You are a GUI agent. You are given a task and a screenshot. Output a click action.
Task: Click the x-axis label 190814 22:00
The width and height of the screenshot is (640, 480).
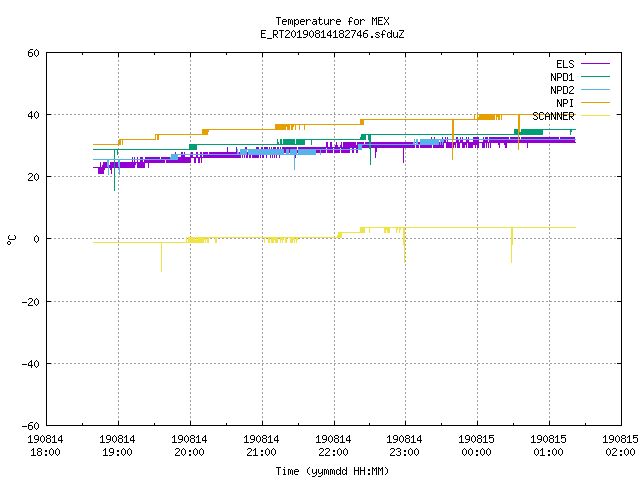(333, 446)
